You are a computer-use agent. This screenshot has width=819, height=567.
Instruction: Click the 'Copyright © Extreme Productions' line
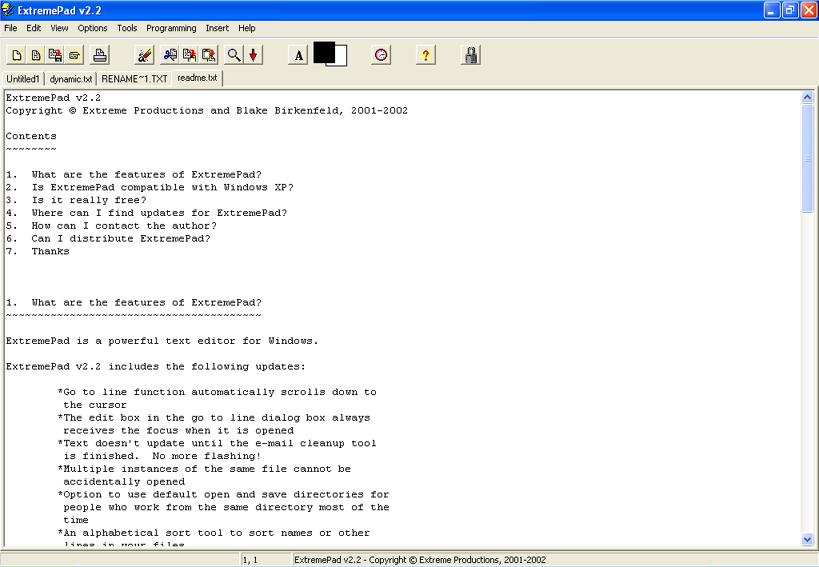click(207, 111)
